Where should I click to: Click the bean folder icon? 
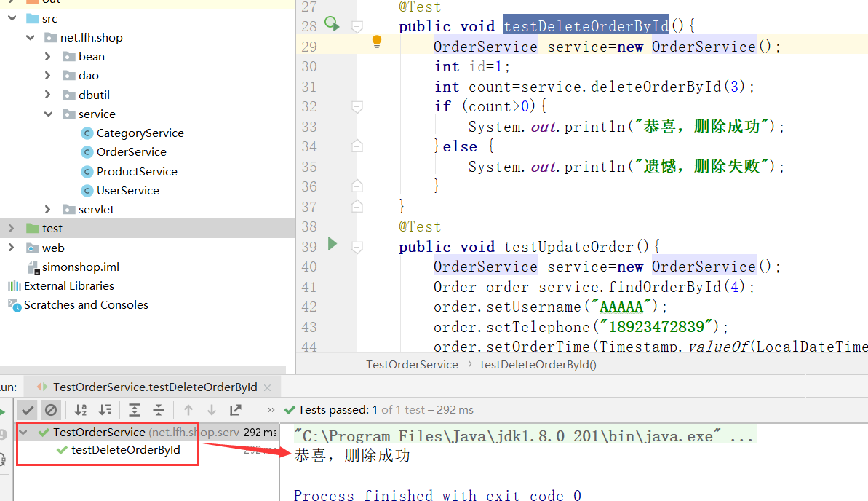pyautogui.click(x=68, y=57)
